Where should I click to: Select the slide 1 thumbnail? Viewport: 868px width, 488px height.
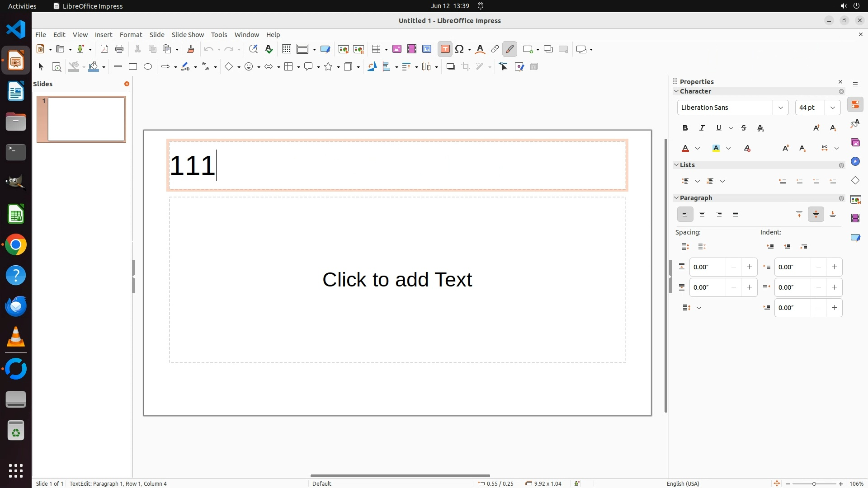tap(86, 119)
